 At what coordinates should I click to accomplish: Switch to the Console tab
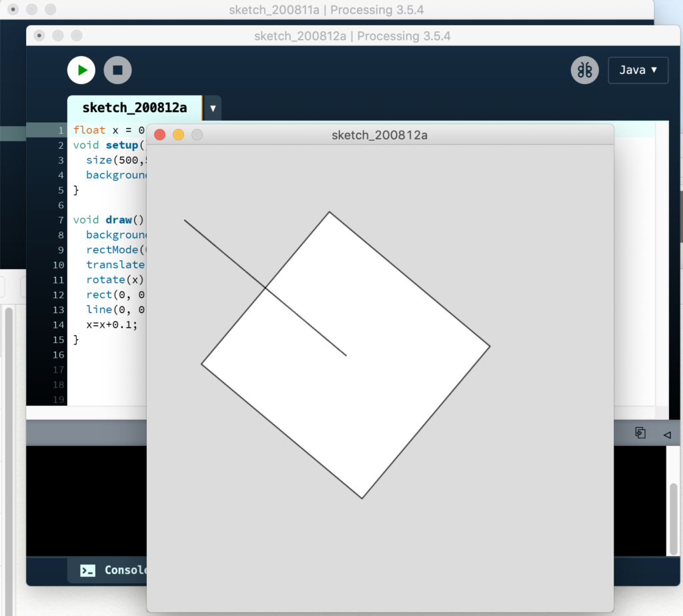tap(113, 570)
